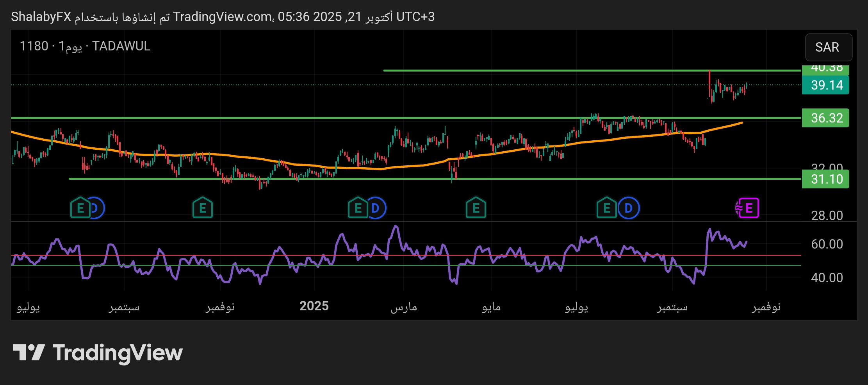
Task: Click the D marker between 2025 and March labels
Action: [x=375, y=208]
